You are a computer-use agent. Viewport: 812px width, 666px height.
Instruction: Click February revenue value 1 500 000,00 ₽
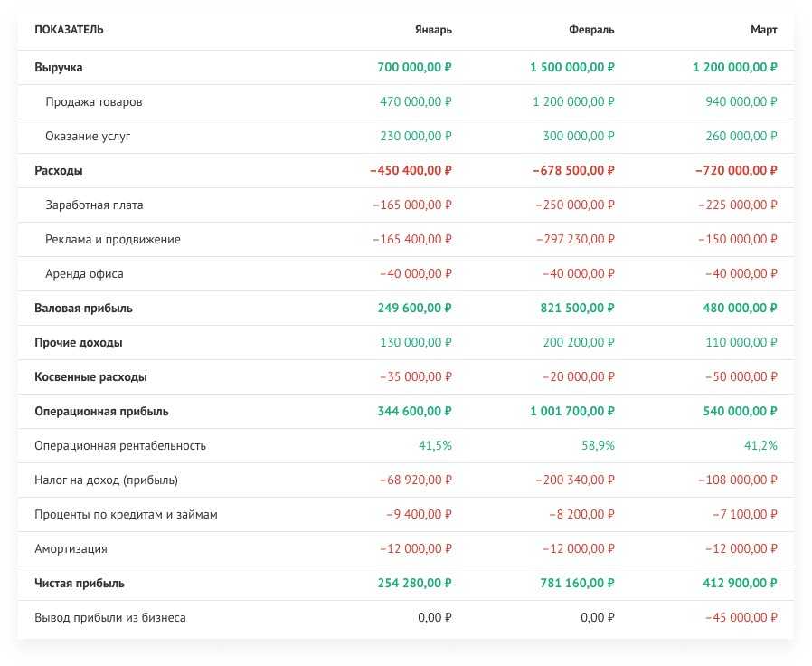572,68
